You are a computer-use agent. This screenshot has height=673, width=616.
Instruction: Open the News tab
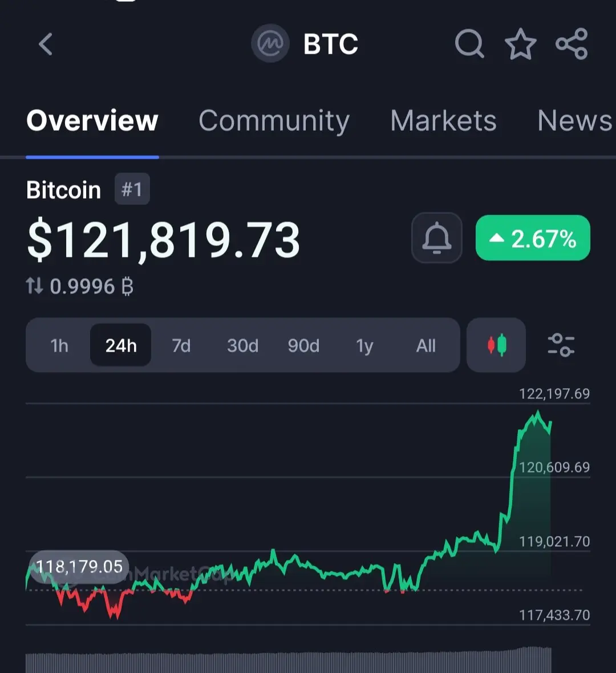575,120
